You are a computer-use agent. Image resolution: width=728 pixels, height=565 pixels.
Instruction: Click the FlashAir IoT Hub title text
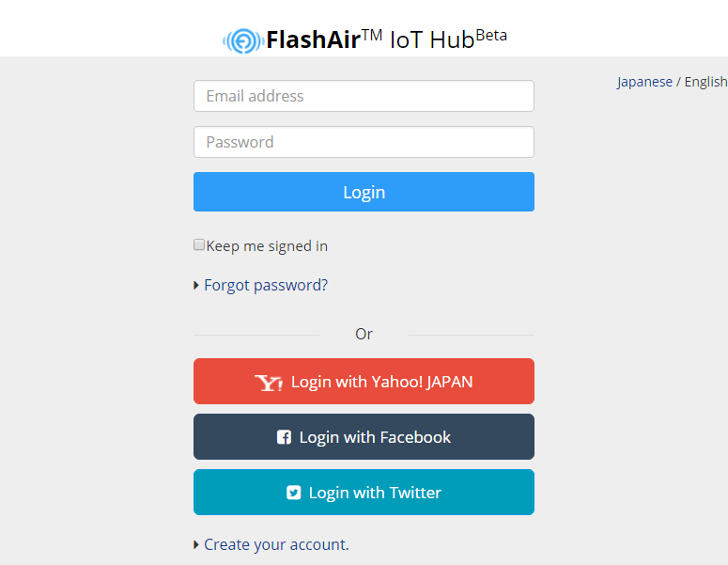tap(370, 40)
